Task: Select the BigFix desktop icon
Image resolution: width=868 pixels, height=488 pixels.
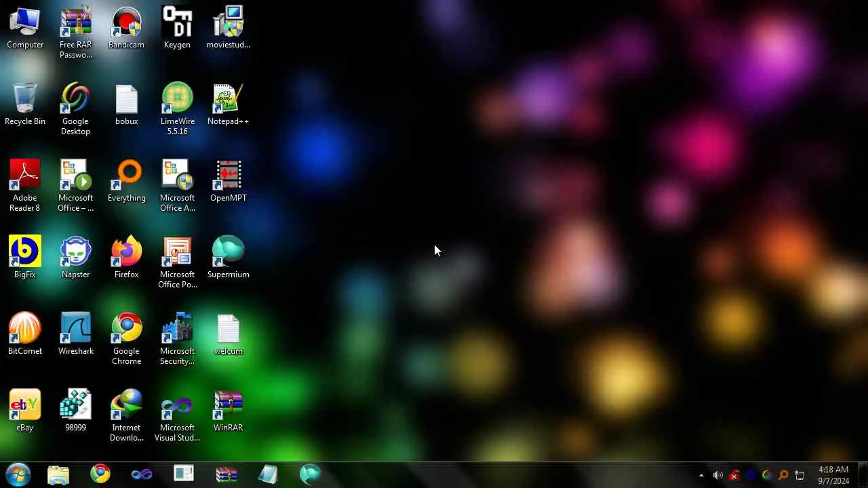Action: click(x=25, y=258)
